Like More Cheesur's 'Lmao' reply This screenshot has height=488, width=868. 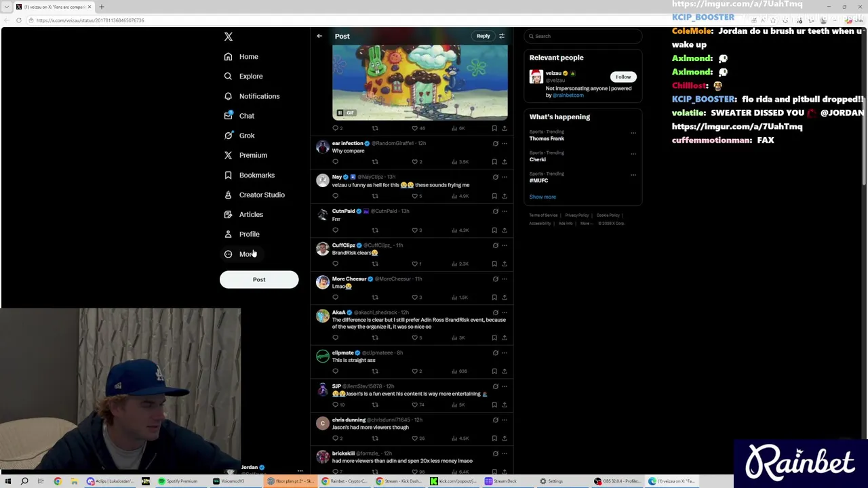tap(415, 298)
